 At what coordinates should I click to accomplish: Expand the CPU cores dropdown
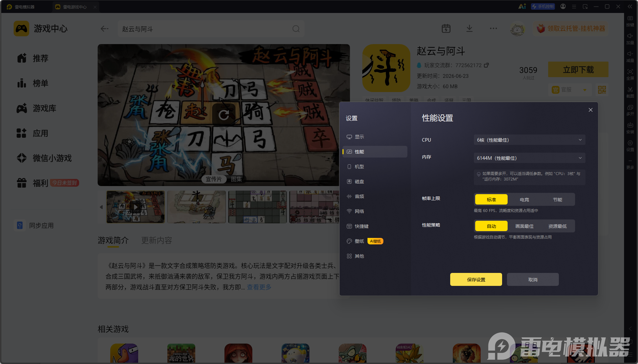(x=529, y=140)
